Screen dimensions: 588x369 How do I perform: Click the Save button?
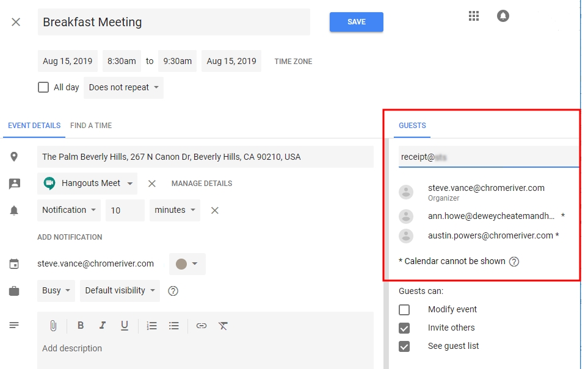(x=357, y=22)
